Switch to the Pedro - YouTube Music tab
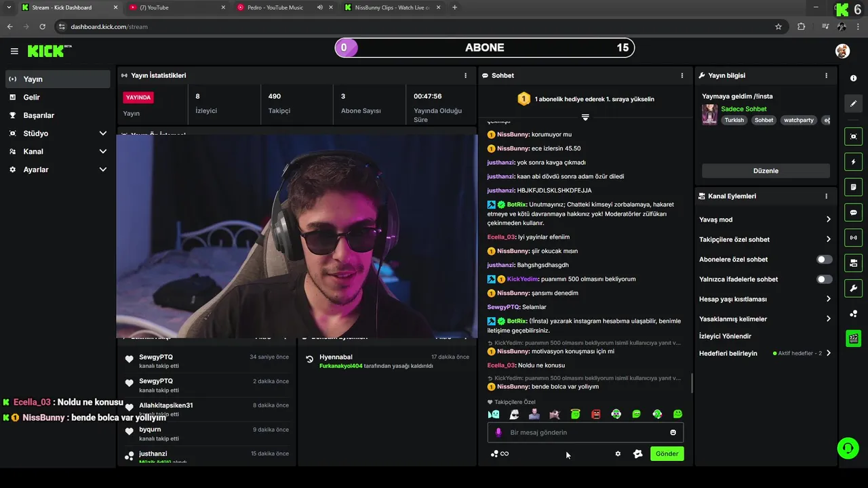 285,7
